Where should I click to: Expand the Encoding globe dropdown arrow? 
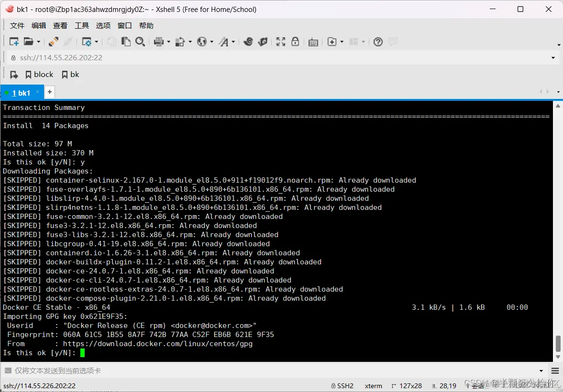(211, 42)
